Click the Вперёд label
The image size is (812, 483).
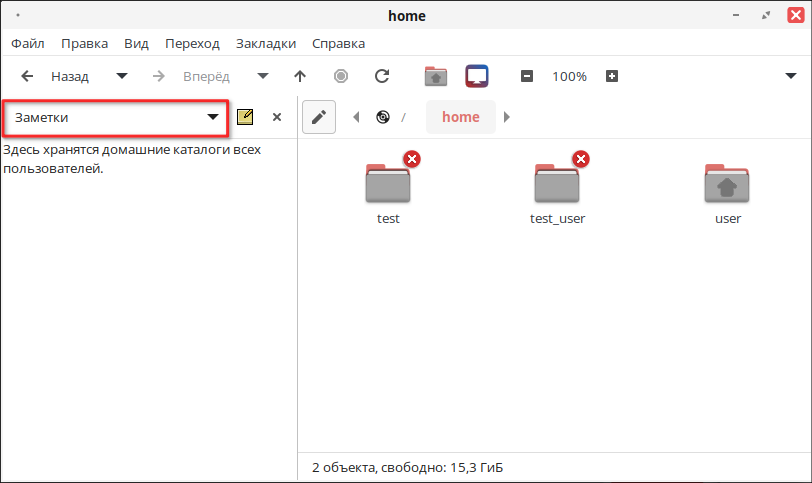(206, 77)
